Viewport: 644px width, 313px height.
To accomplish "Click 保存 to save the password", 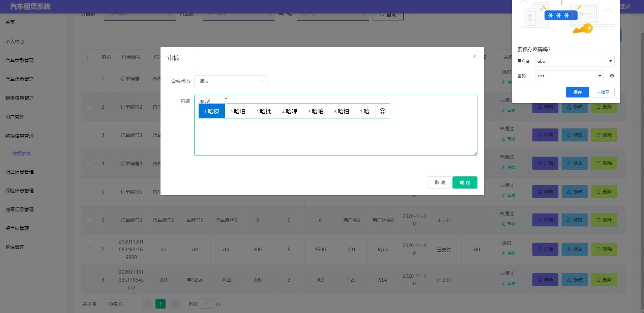I will 577,92.
